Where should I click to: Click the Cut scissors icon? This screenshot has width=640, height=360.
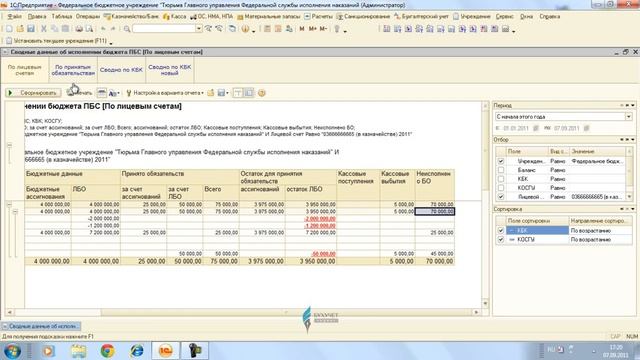(x=43, y=29)
